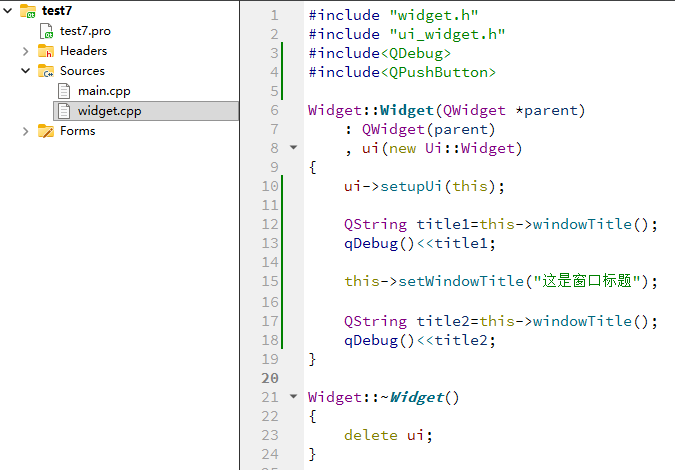The height and width of the screenshot is (470, 675).
Task: Click line number 23 in gutter
Action: [x=270, y=435]
